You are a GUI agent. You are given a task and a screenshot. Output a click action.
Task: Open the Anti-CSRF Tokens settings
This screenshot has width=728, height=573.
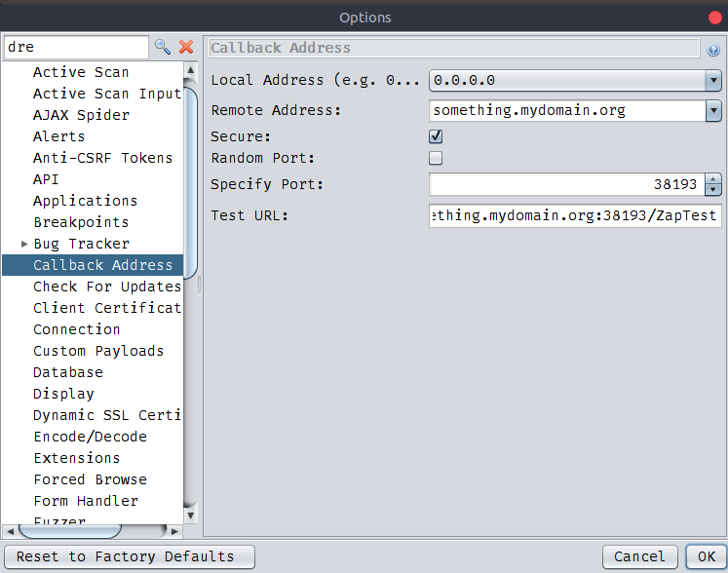point(102,158)
